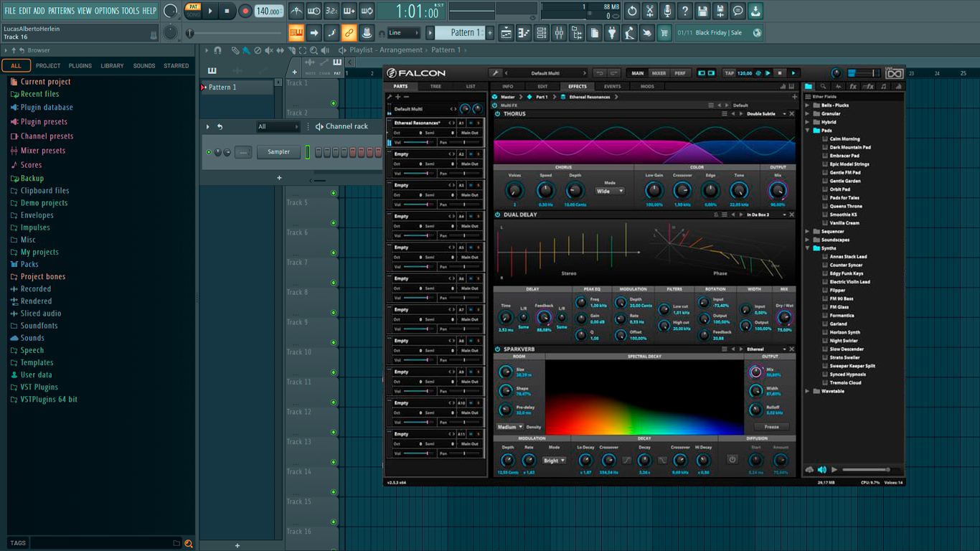Click the Falcon wrench settings icon

495,73
